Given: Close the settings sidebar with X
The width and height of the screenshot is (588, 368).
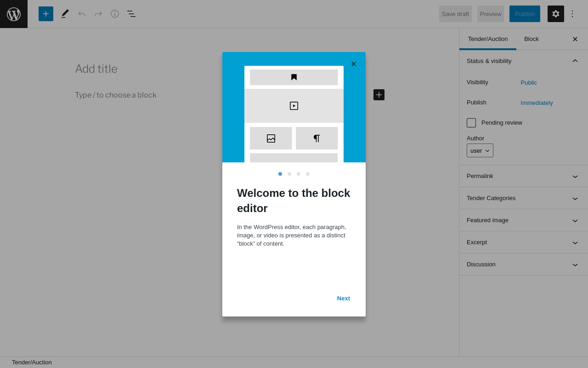Looking at the screenshot, I should pyautogui.click(x=575, y=39).
